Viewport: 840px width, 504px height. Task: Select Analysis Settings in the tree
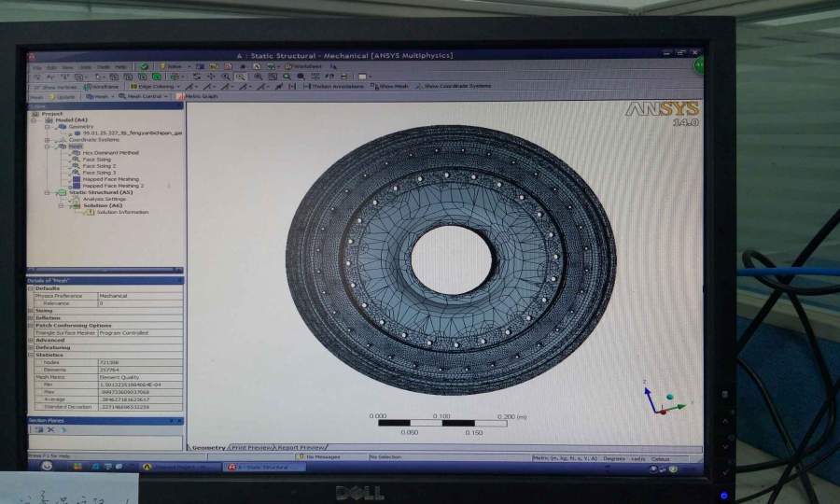click(104, 199)
